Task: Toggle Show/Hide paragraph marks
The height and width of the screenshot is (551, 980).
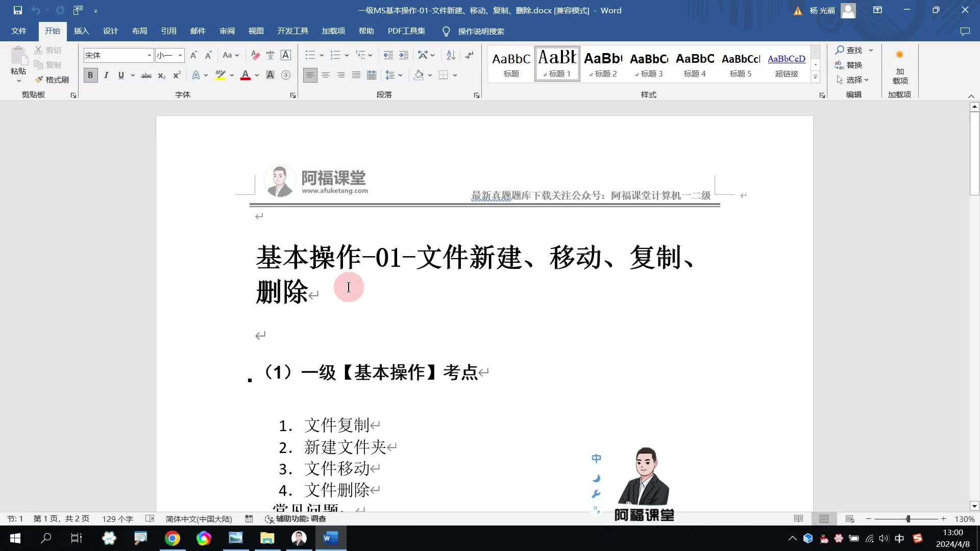Action: 469,55
